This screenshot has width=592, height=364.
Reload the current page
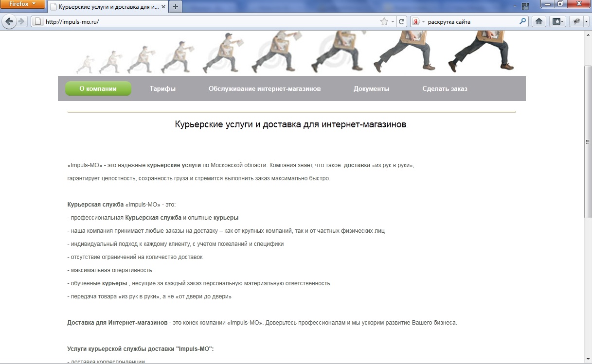point(401,21)
